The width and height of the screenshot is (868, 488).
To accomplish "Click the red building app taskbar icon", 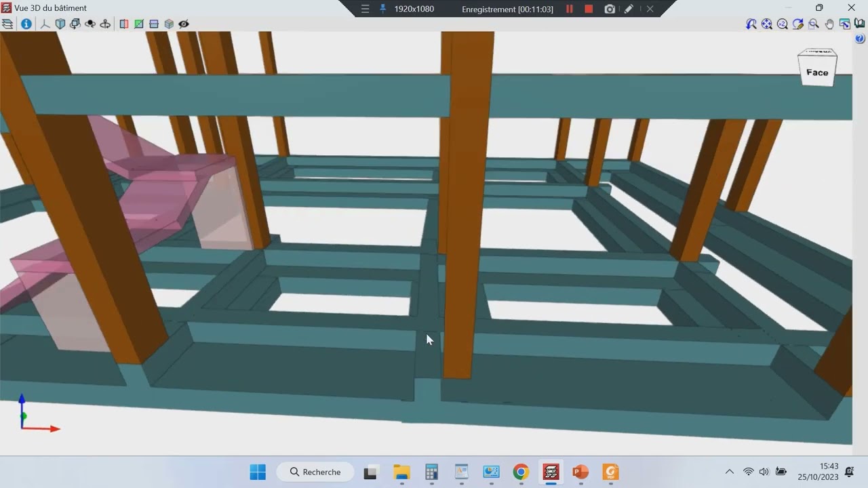I will (x=551, y=472).
